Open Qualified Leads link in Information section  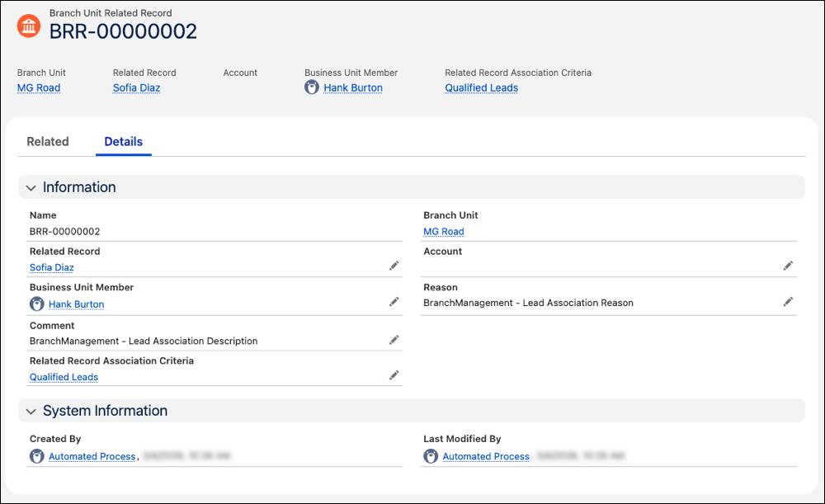[x=64, y=377]
